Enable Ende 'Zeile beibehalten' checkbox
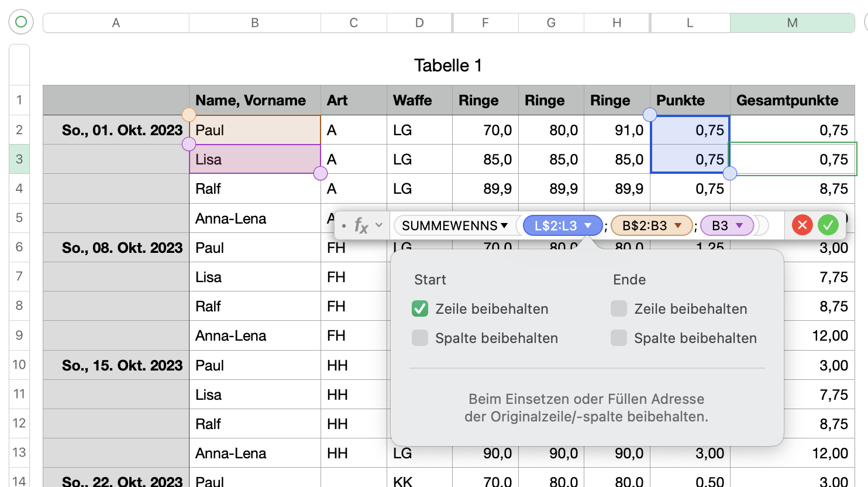This screenshot has height=487, width=868. pyautogui.click(x=619, y=308)
